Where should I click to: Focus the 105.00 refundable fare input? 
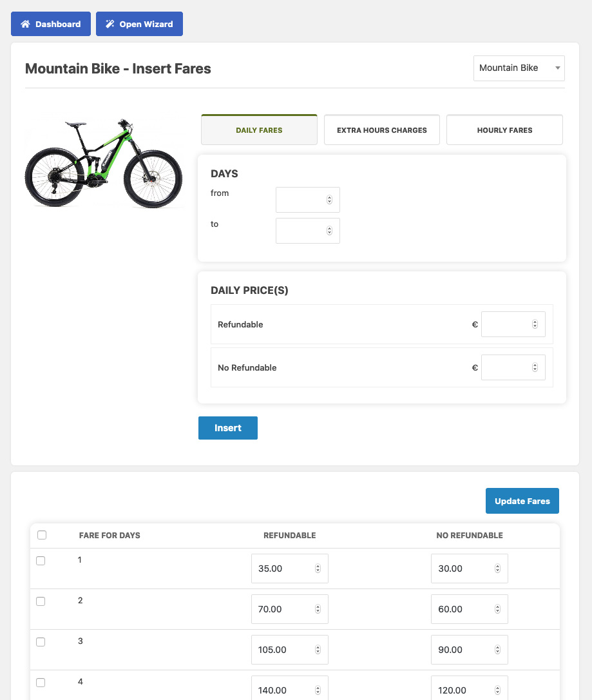(x=282, y=650)
